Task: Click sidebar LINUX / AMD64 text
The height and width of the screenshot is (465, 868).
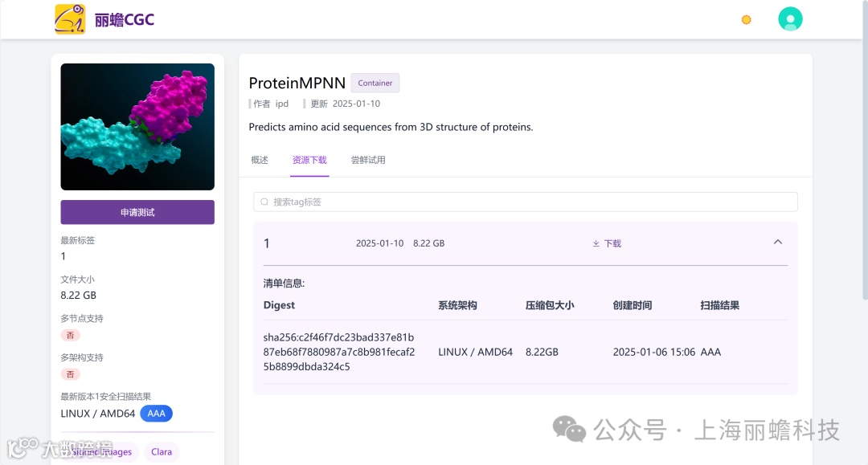Action: pyautogui.click(x=98, y=414)
